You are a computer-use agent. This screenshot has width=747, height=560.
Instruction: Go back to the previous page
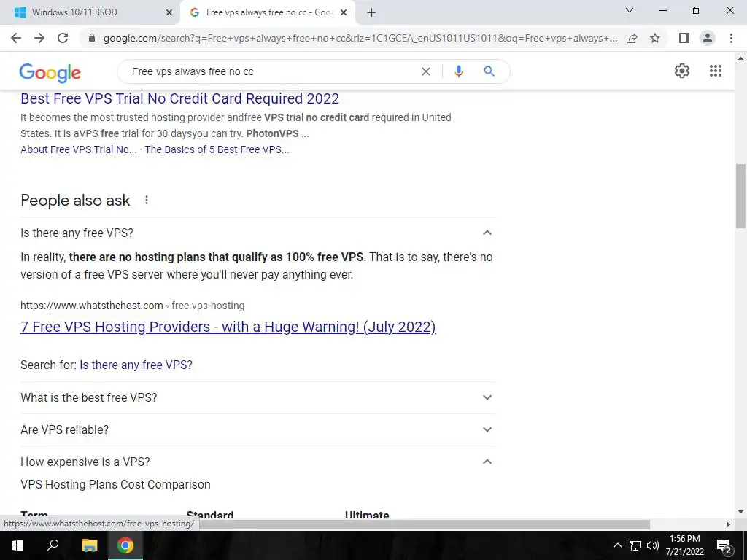(x=16, y=38)
